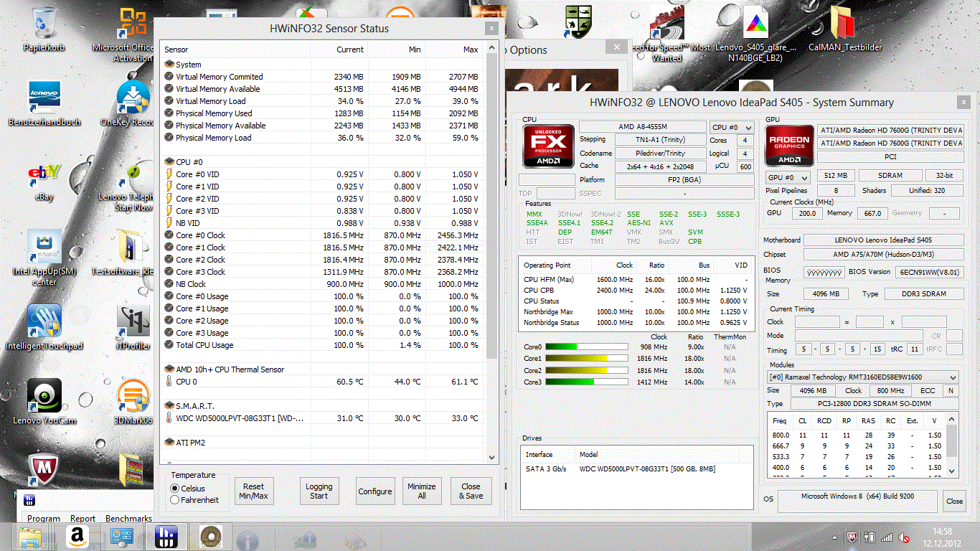Open the eBay desktop shortcut

(44, 182)
